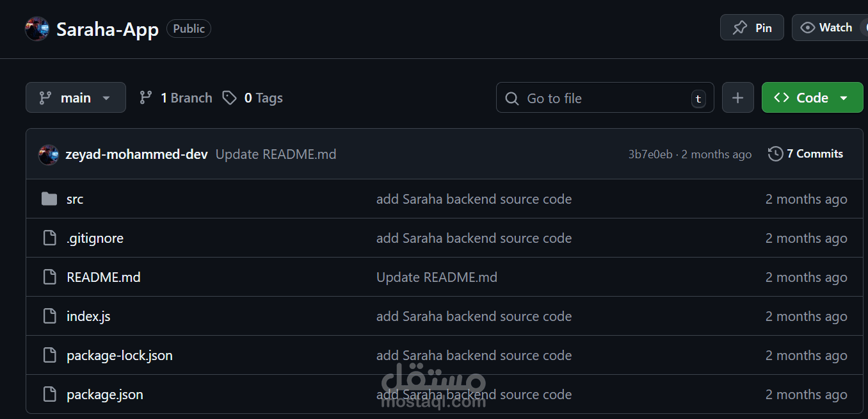Open the .gitignore file
Image resolution: width=868 pixels, height=419 pixels.
click(x=95, y=238)
